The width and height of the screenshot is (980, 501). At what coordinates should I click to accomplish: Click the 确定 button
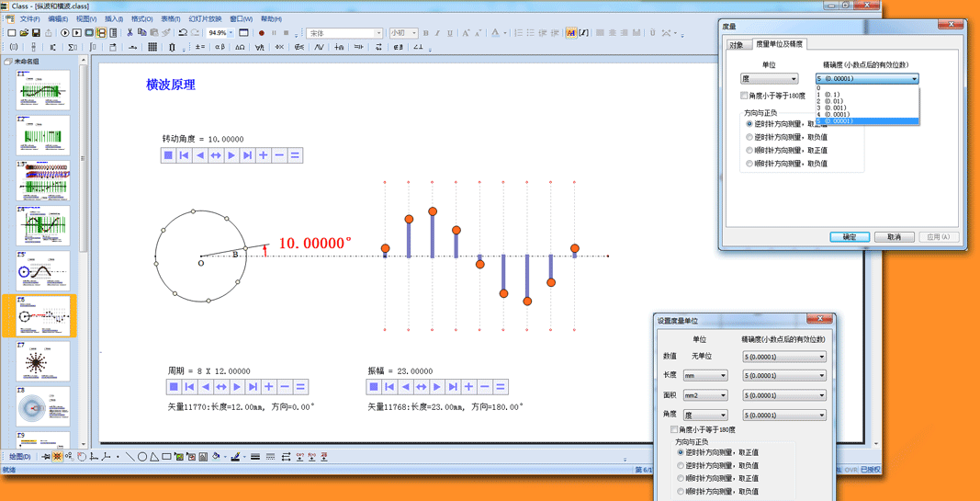850,237
